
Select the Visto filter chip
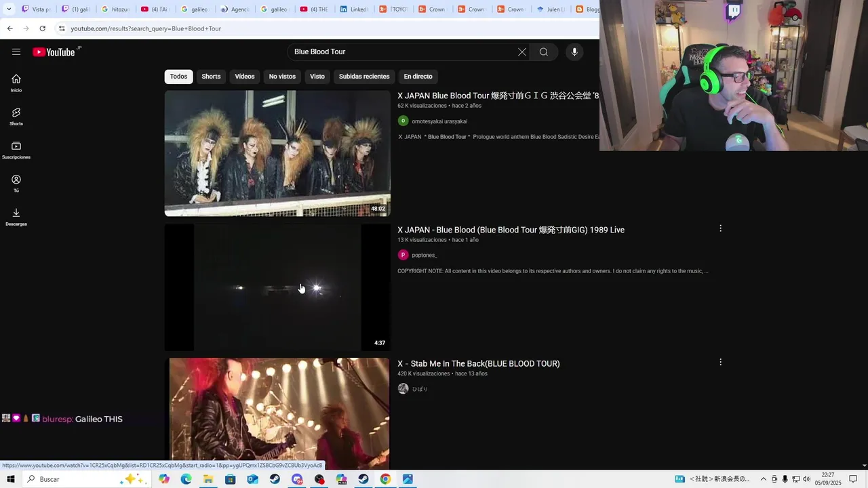click(317, 77)
